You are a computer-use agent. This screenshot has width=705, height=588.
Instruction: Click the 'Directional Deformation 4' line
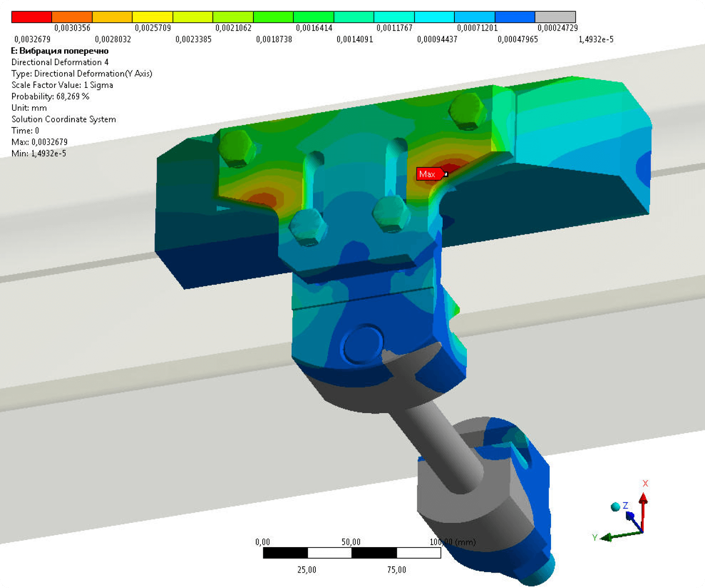pyautogui.click(x=60, y=62)
